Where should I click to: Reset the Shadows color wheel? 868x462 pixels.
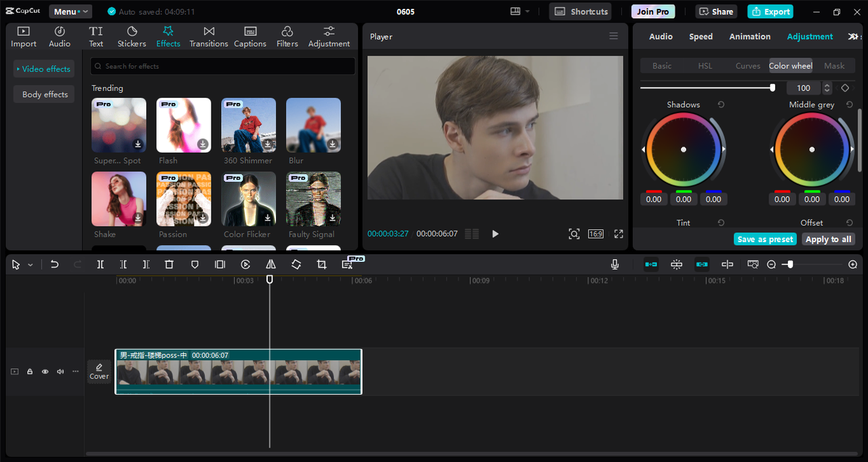point(721,104)
